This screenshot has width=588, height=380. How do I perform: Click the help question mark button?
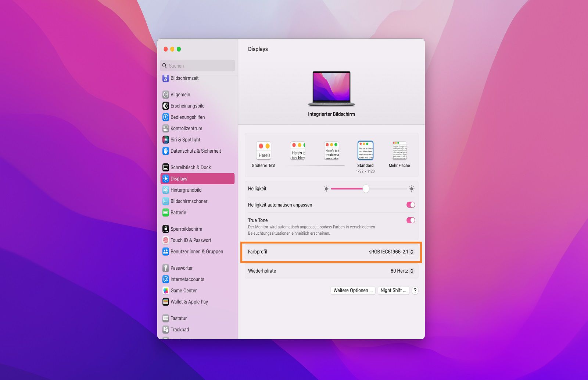415,291
